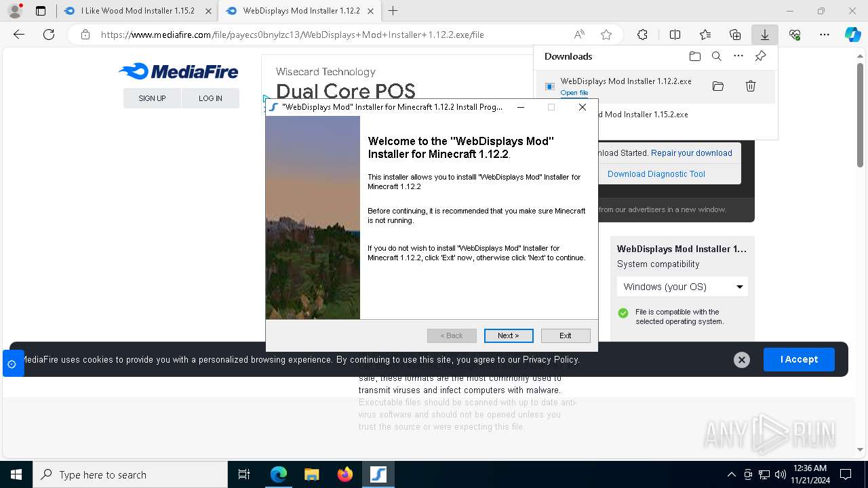Open file link for WebDisplays installer
868x488 pixels.
574,93
